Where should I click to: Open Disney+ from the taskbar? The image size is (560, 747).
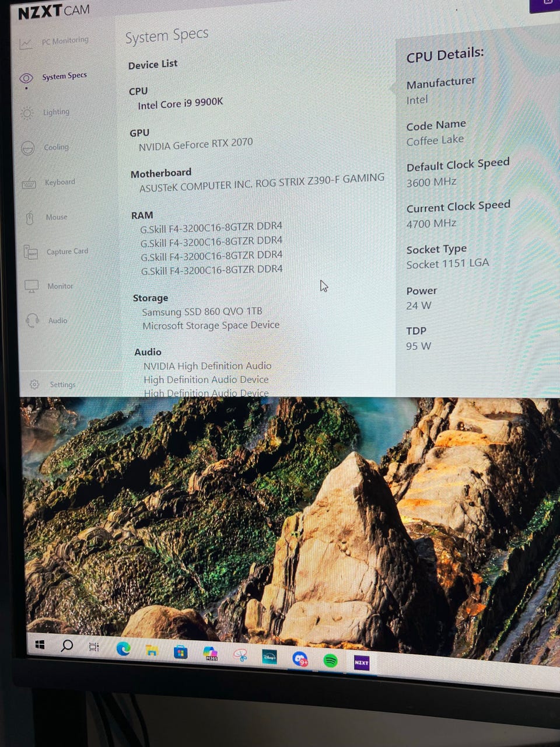click(269, 657)
